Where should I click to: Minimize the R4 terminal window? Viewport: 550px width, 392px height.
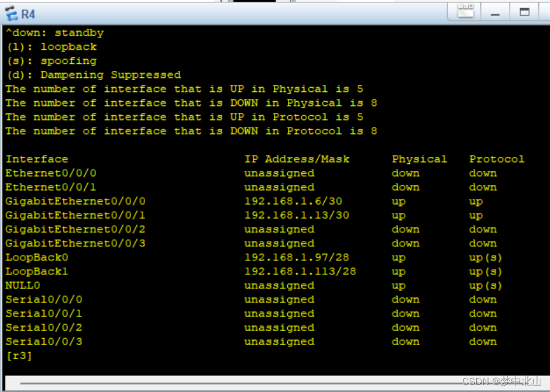coord(495,13)
